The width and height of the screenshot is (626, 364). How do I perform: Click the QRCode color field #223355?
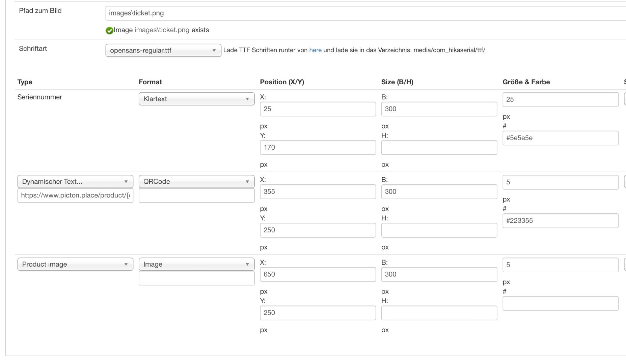[x=560, y=221]
